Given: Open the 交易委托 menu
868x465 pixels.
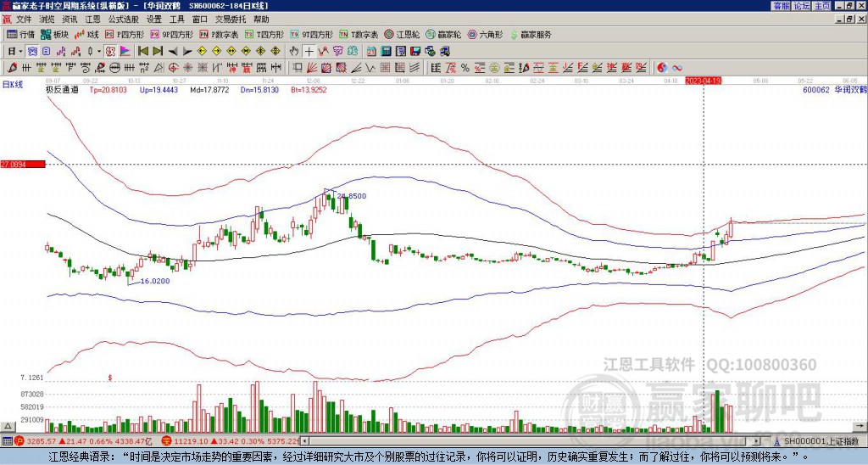Looking at the screenshot, I should [231, 20].
